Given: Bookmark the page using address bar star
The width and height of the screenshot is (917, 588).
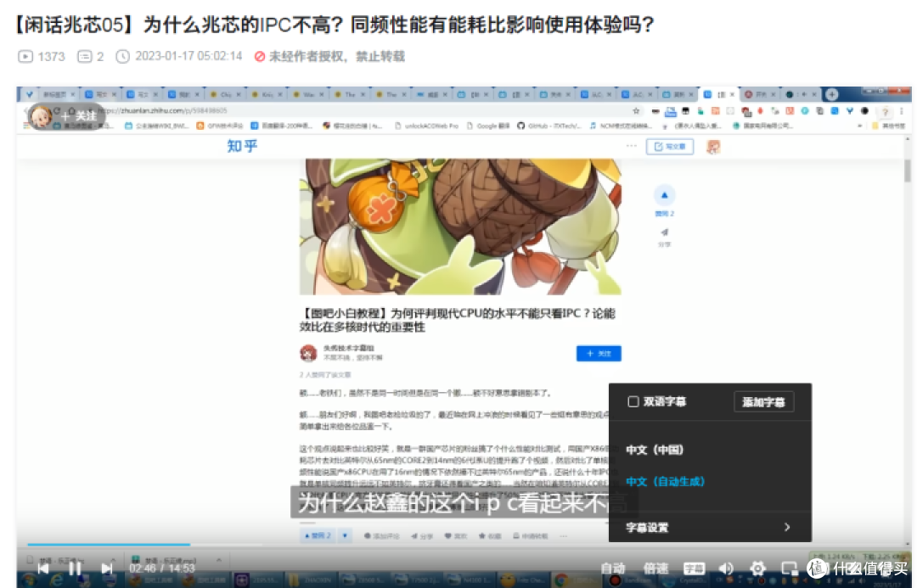Looking at the screenshot, I should pos(636,110).
